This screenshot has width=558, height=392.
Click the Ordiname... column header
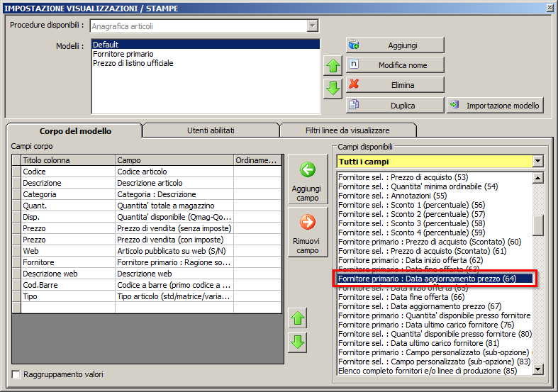[x=257, y=160]
